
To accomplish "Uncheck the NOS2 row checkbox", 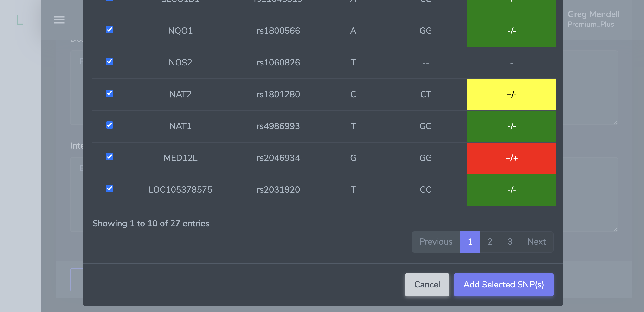I will pos(109,61).
